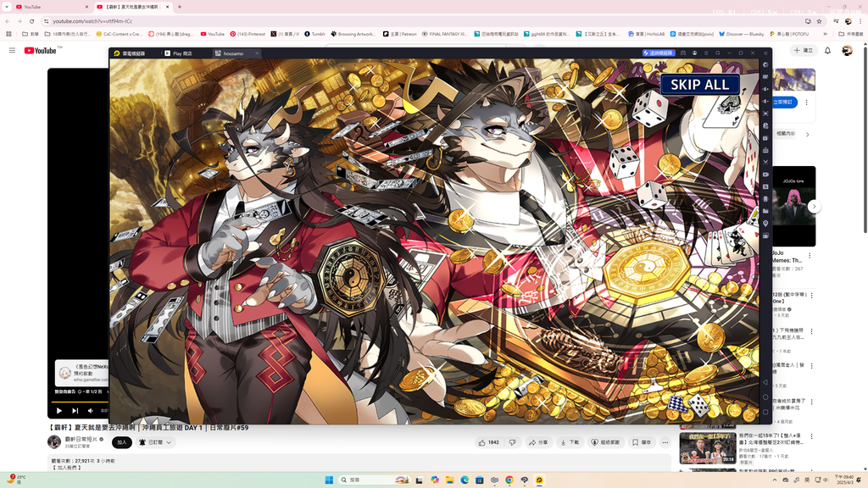Click the 分享 share button
868x488 pixels.
point(538,442)
